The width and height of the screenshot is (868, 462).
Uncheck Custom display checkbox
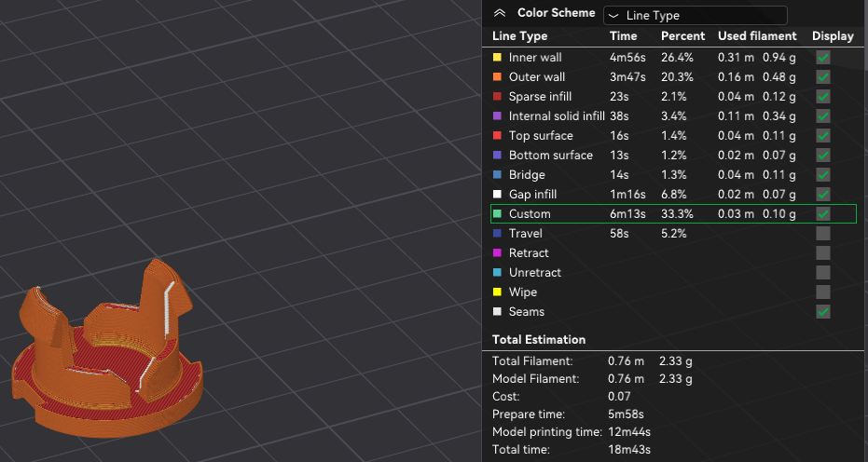coord(823,214)
